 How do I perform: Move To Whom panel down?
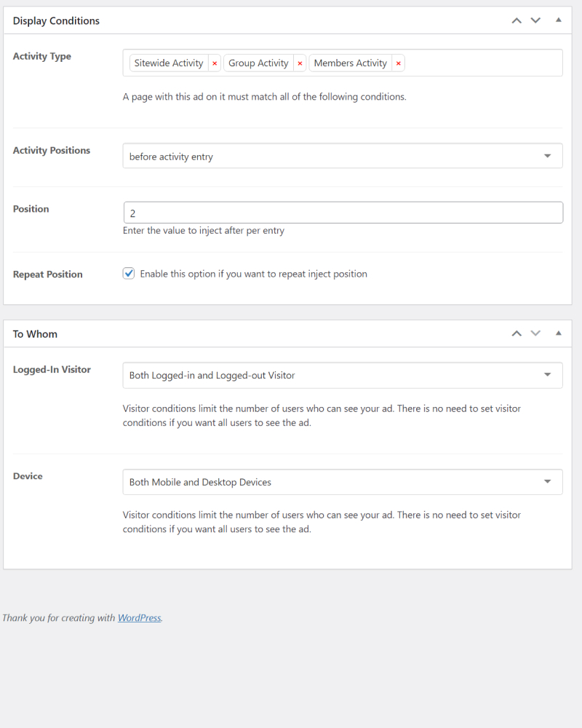[535, 333]
